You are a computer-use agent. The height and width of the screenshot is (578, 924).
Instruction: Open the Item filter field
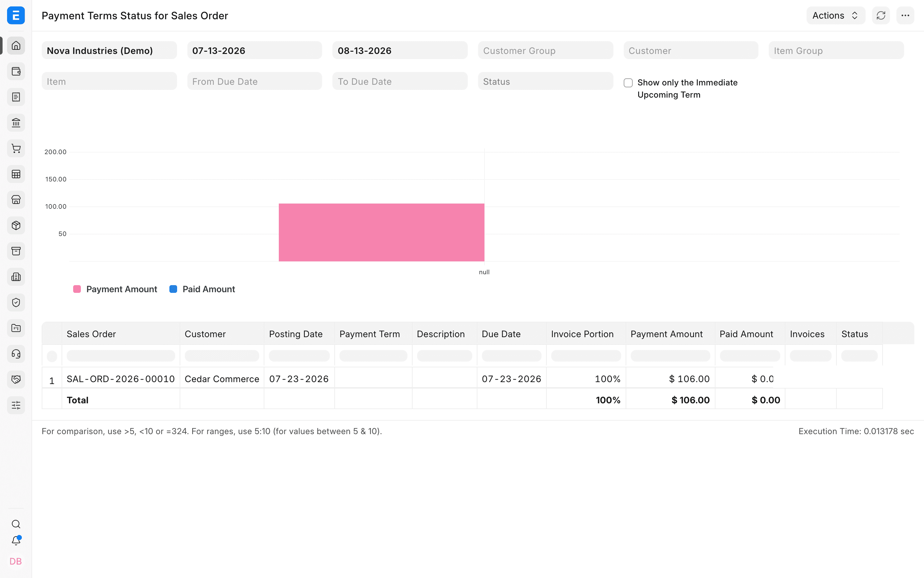pos(109,82)
